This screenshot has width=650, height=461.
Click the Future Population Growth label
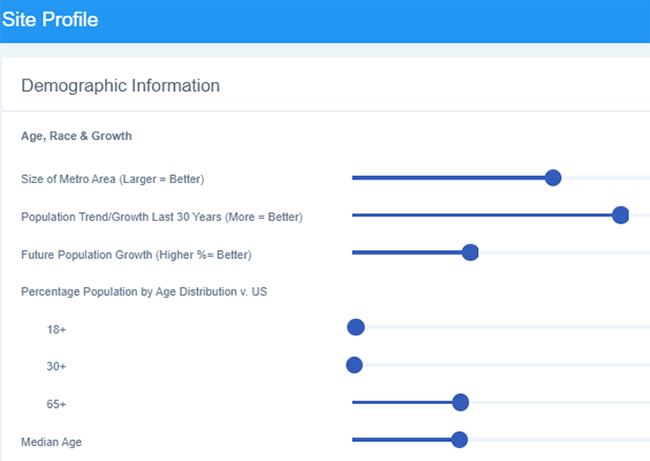[x=136, y=255]
